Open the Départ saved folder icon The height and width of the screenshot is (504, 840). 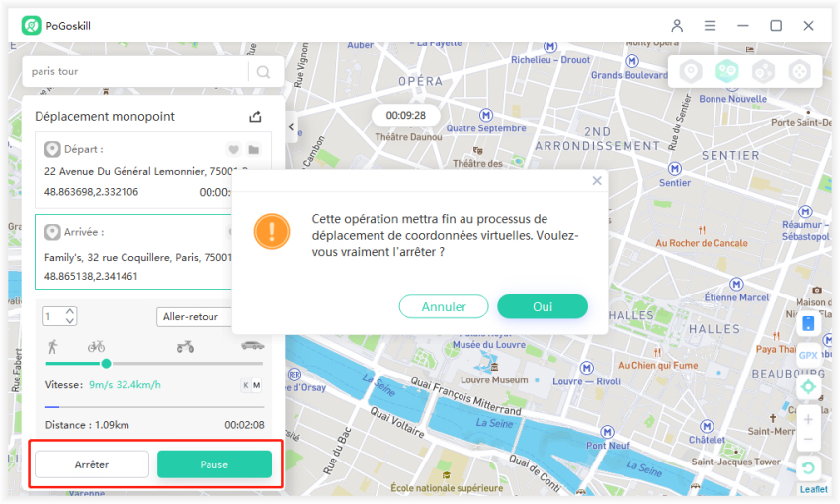point(254,150)
